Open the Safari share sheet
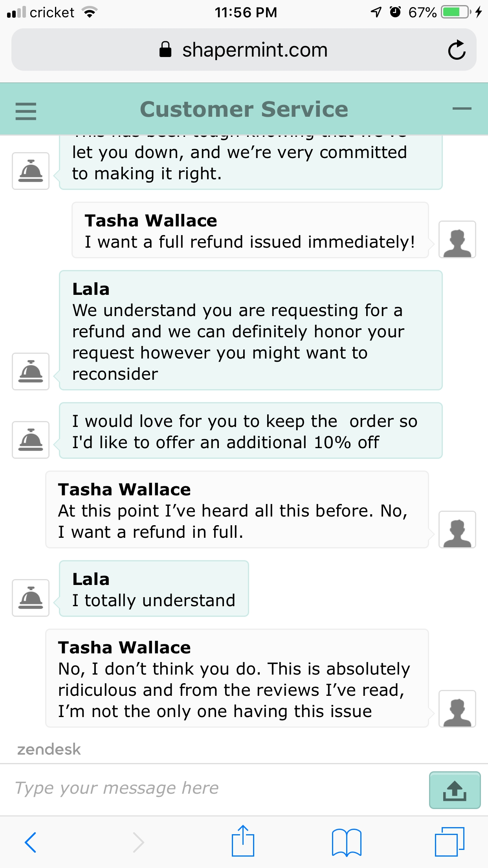488x868 pixels. pyautogui.click(x=243, y=841)
